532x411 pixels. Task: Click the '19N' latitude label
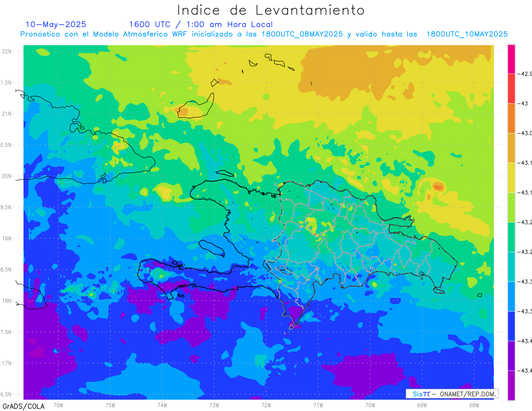click(x=7, y=239)
